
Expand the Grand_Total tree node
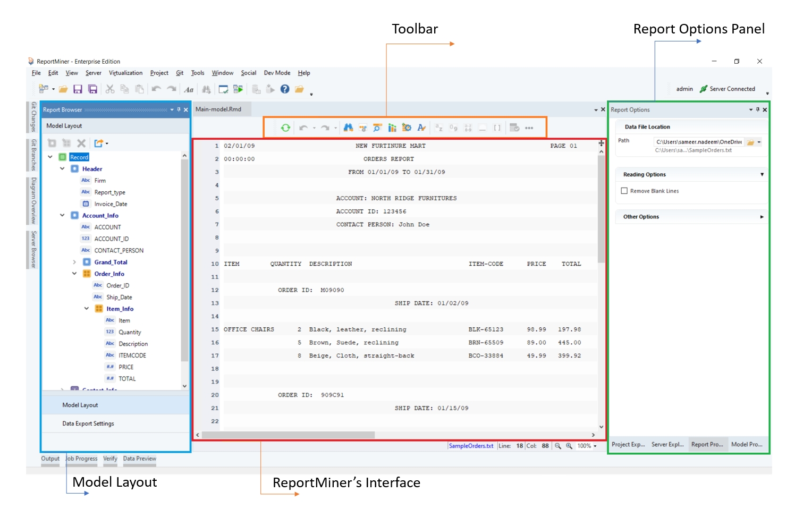(x=74, y=262)
